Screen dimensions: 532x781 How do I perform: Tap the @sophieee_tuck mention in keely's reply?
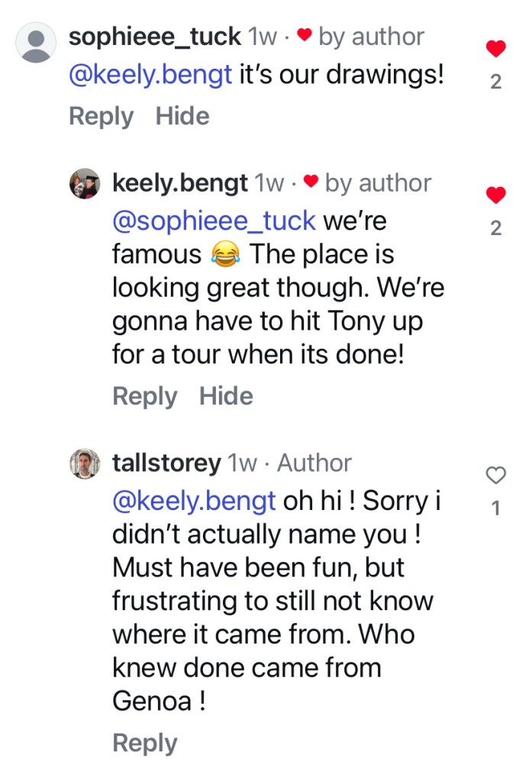(214, 221)
